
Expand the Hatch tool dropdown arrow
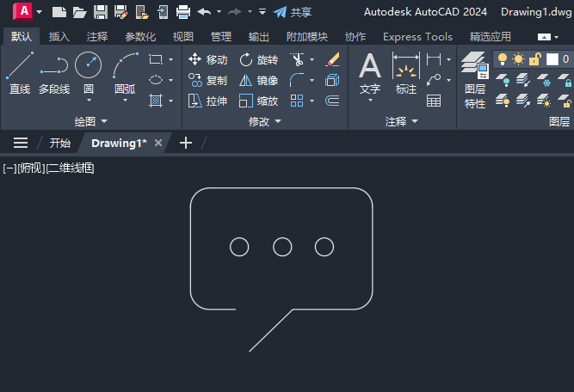click(x=170, y=101)
